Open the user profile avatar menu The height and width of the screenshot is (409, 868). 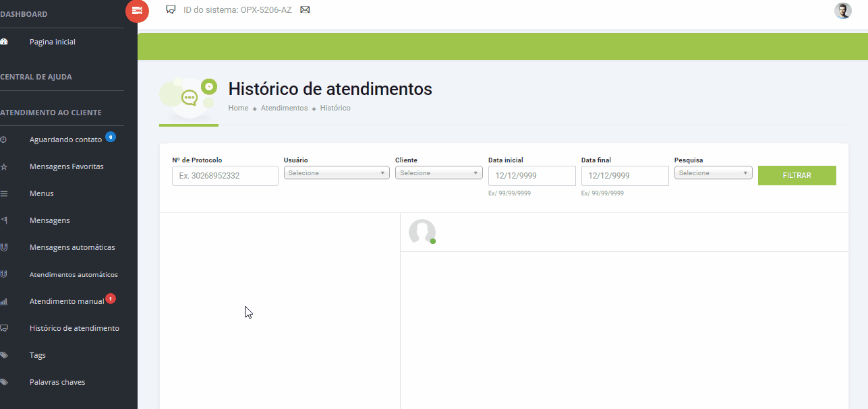pos(842,11)
